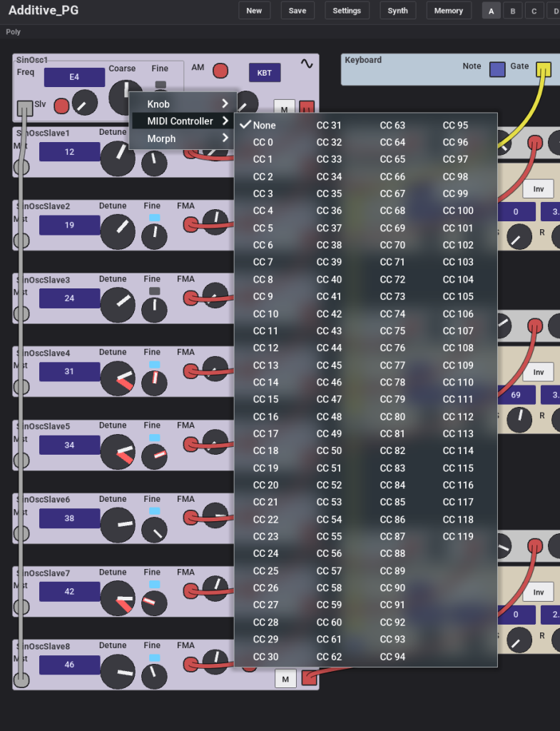Click the Poly mode label
This screenshot has width=560, height=731.
tap(13, 31)
